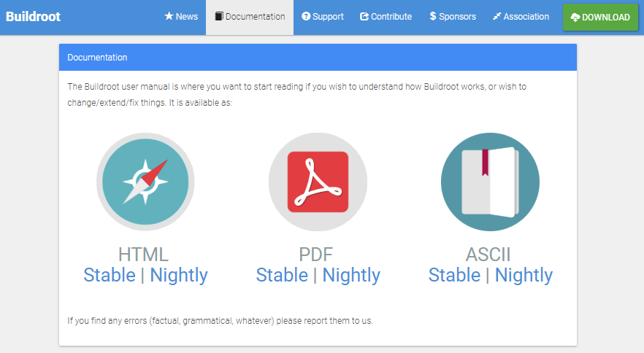
Task: Click the Association icon in navbar
Action: tap(497, 17)
